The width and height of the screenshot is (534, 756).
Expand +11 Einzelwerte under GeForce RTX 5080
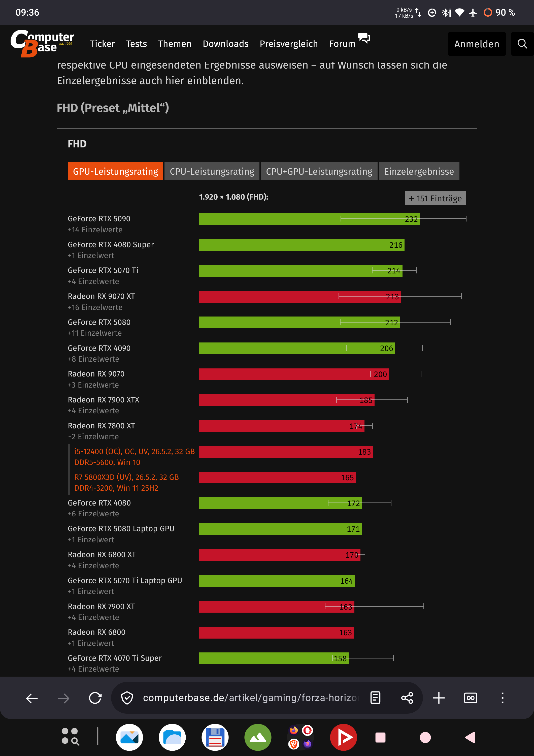pos(95,333)
